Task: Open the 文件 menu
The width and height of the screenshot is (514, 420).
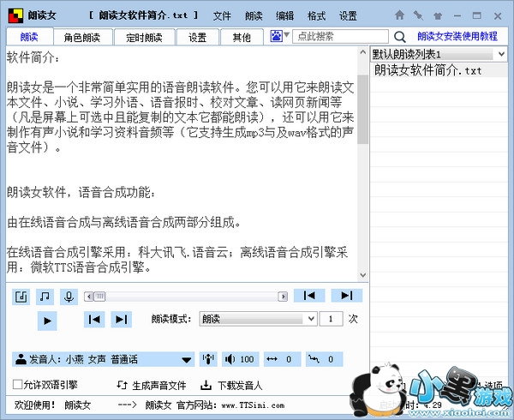Action: tap(222, 15)
